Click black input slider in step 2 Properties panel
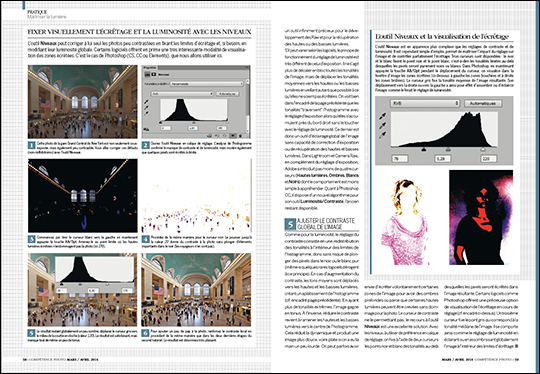The height and width of the screenshot is (374, 540). point(160,123)
